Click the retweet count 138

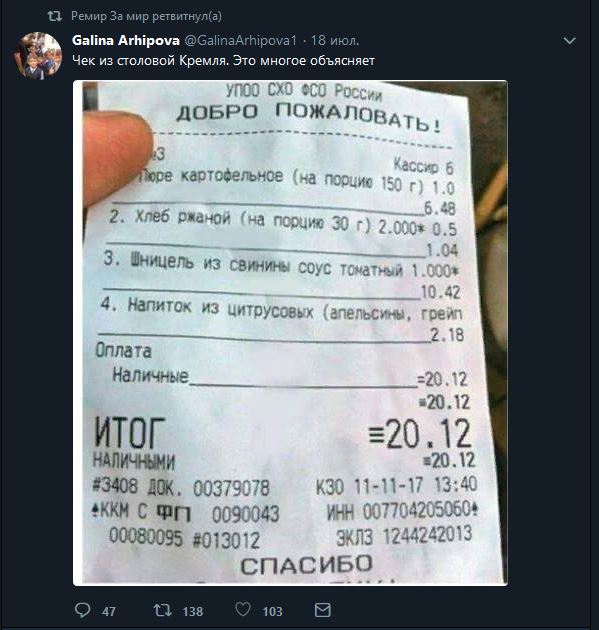(192, 612)
